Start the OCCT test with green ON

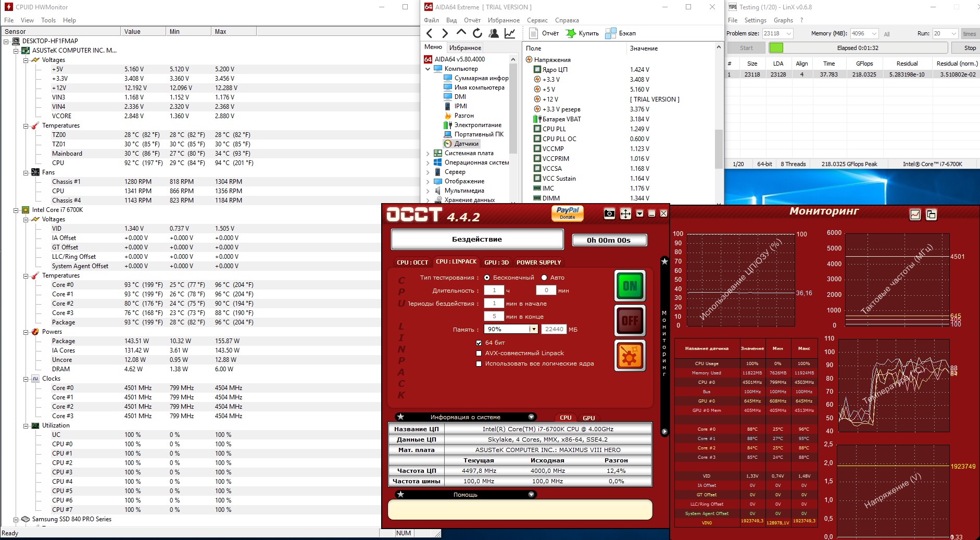coord(630,285)
